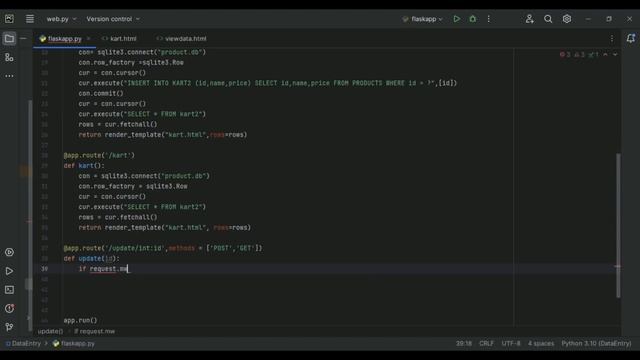This screenshot has height=360, width=640.
Task: Click the flaskapp.py breadcrumb in status bar
Action: pyautogui.click(x=74, y=343)
